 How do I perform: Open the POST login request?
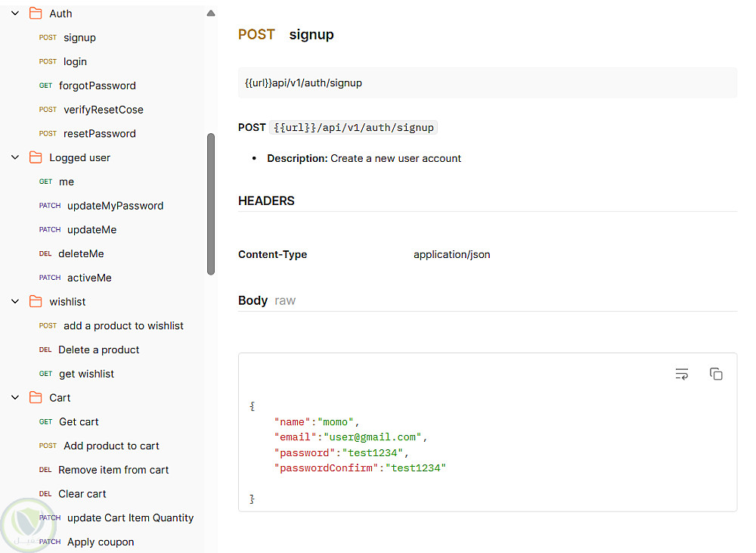click(x=75, y=61)
